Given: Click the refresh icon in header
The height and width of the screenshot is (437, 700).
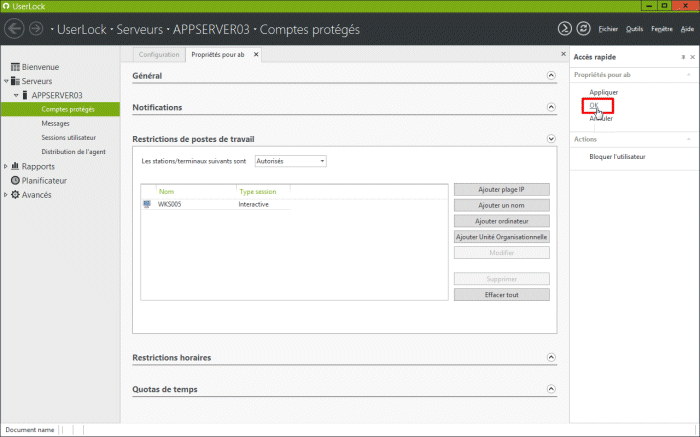Looking at the screenshot, I should [x=583, y=29].
